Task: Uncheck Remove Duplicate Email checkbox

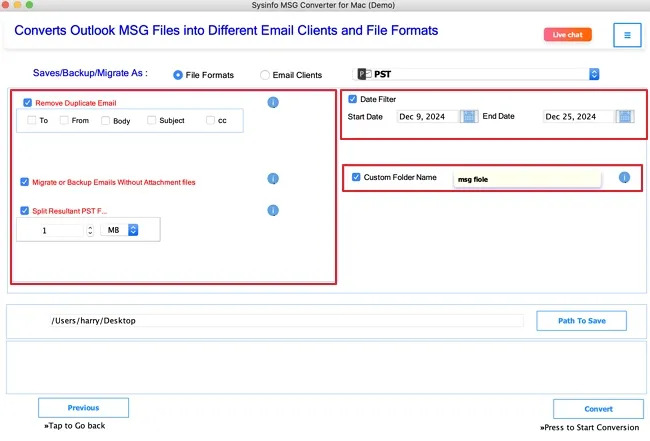Action: [x=27, y=102]
